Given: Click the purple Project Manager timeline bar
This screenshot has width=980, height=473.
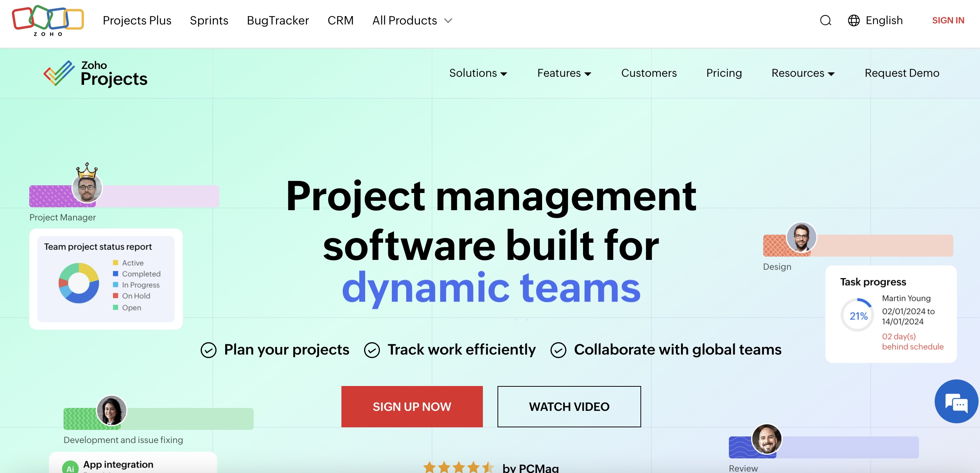Looking at the screenshot, I should pos(124,196).
